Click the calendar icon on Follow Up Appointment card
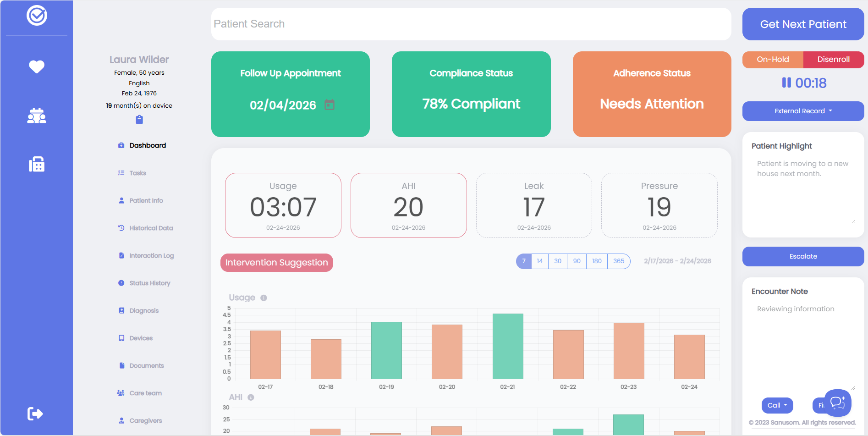 coord(330,105)
